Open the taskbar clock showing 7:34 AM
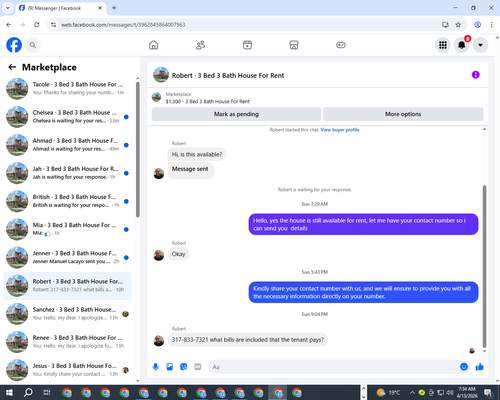Image resolution: width=500 pixels, height=400 pixels. point(467,392)
